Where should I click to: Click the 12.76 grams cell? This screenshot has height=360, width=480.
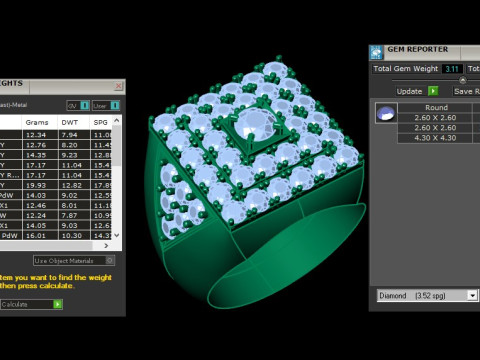coord(40,145)
